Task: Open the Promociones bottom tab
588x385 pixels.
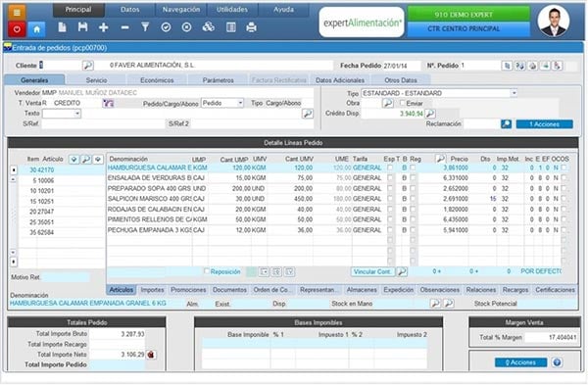Action: (188, 290)
